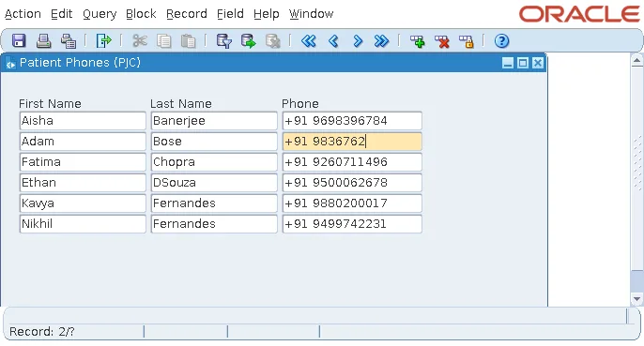
Task: Click the First Name field containing Aisha
Action: pos(83,121)
